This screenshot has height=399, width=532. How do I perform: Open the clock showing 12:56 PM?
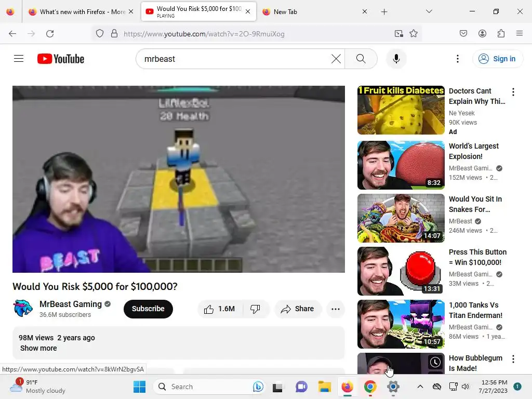pyautogui.click(x=495, y=387)
